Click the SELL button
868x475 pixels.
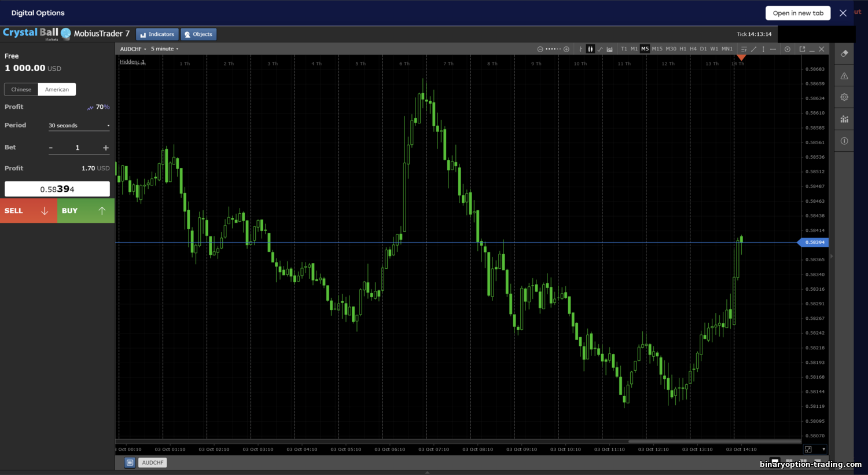coord(28,211)
